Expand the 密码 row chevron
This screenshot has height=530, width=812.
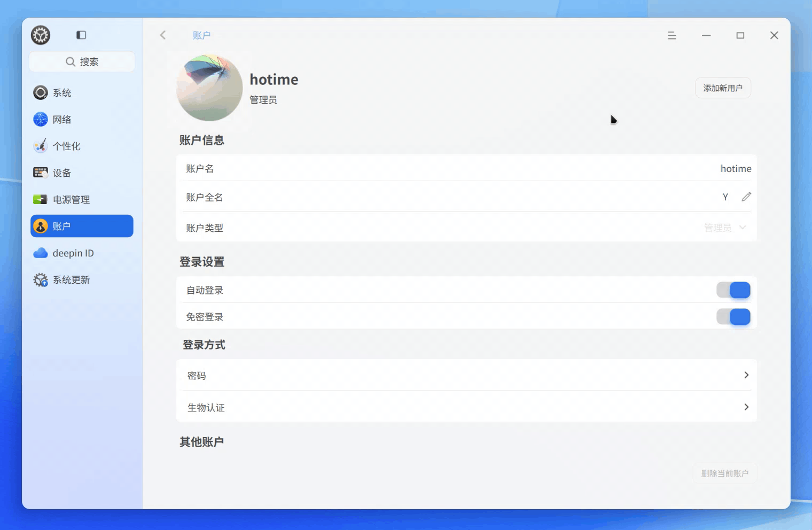click(x=746, y=375)
